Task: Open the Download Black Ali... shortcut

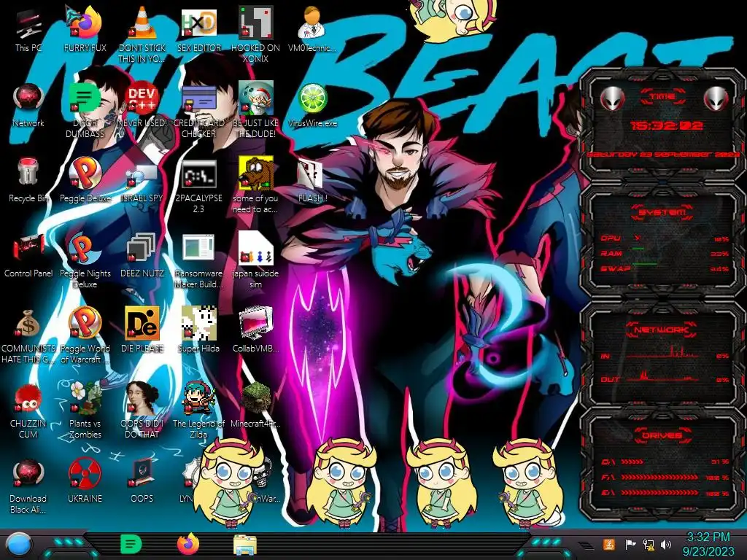Action: tap(28, 486)
